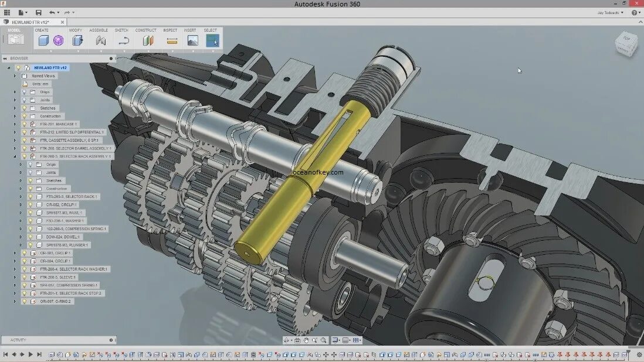Toggle lightbulb for top-level Origin folder
This screenshot has width=644, height=362.
click(24, 92)
